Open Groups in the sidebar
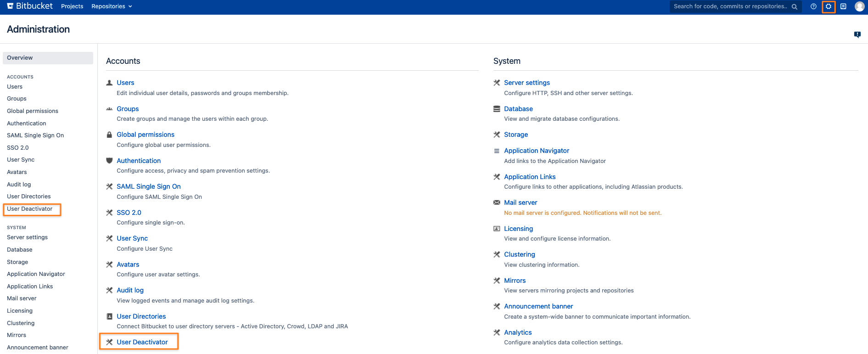The height and width of the screenshot is (354, 868). pos(17,99)
